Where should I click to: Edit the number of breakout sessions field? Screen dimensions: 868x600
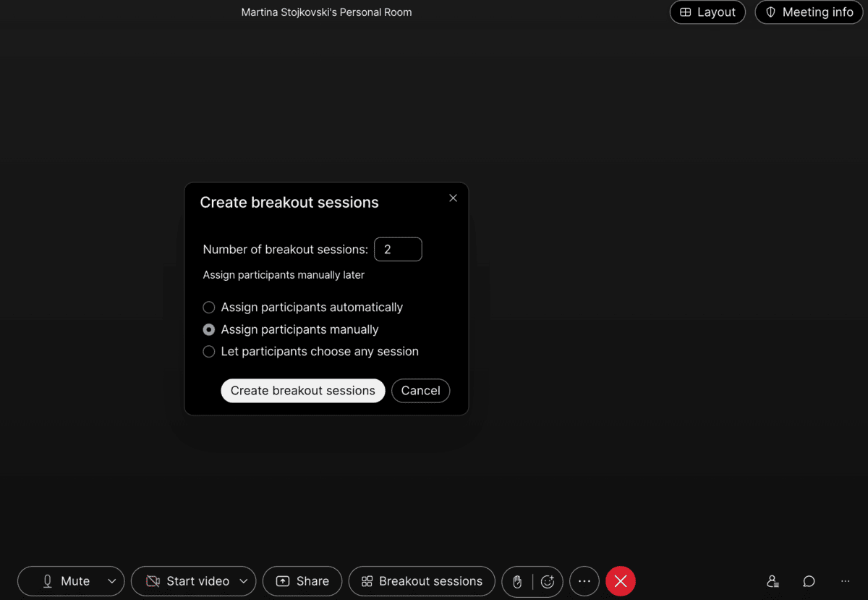pos(398,249)
